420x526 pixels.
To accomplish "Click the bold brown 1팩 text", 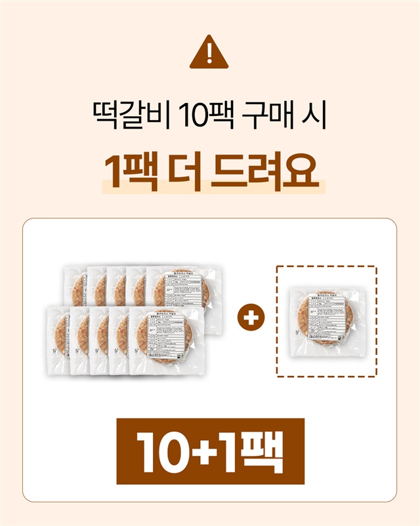I will coord(131,171).
